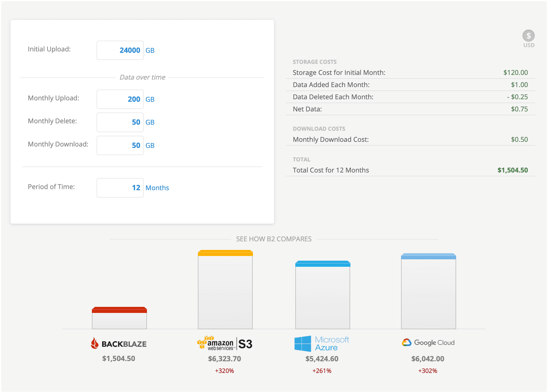548x392 pixels.
Task: Click the $1,504.50 total cost value
Action: pyautogui.click(x=513, y=170)
